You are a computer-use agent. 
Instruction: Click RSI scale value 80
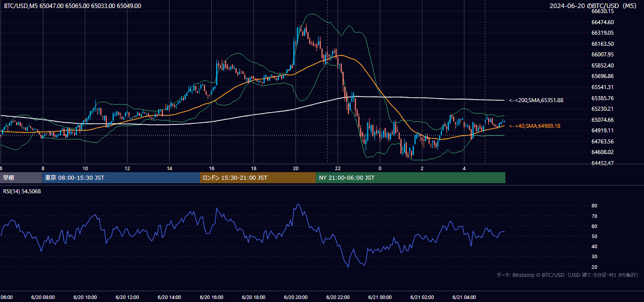coord(594,206)
